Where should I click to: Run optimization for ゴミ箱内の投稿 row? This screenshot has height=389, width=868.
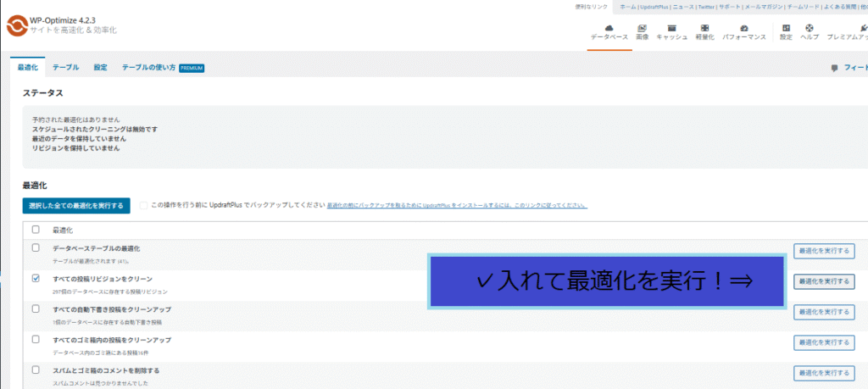point(824,342)
